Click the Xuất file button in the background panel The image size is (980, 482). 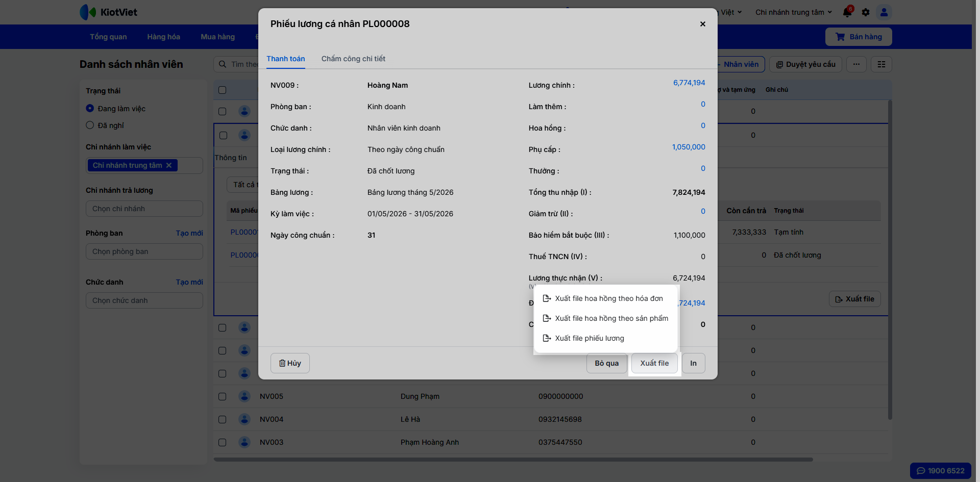pyautogui.click(x=855, y=299)
